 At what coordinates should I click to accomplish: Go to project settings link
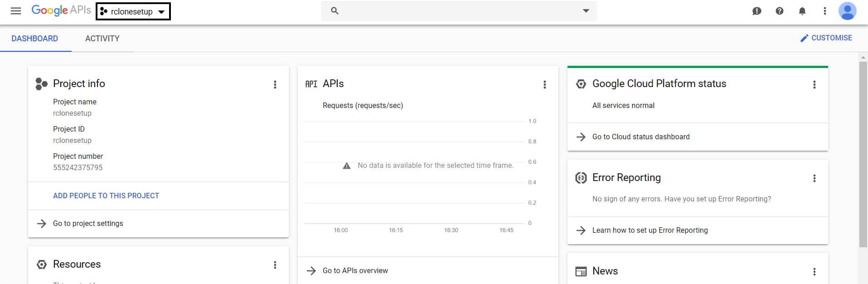[88, 224]
